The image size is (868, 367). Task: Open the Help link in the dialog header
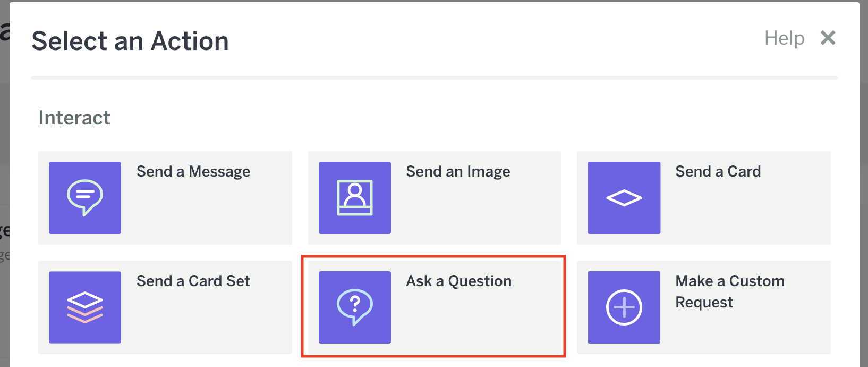[784, 38]
